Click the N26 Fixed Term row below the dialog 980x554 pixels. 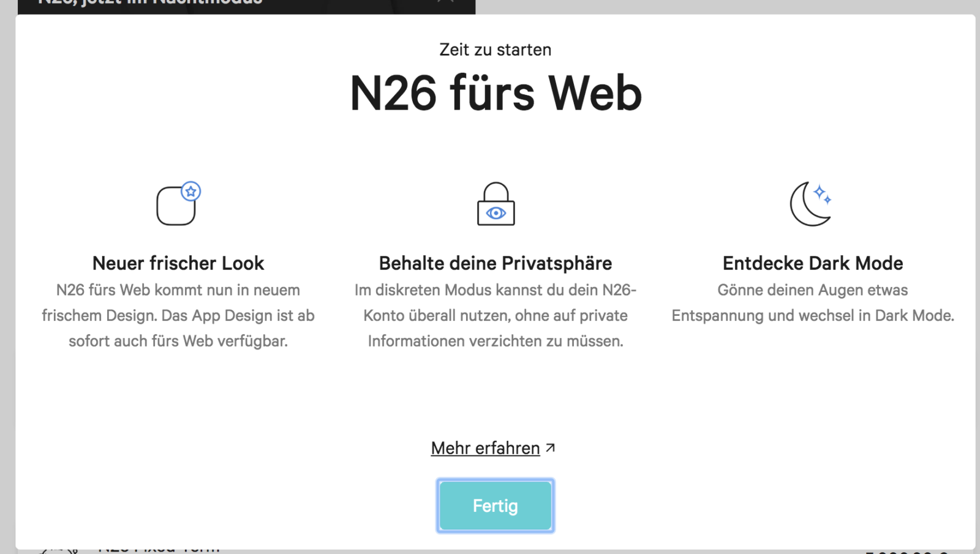click(159, 551)
